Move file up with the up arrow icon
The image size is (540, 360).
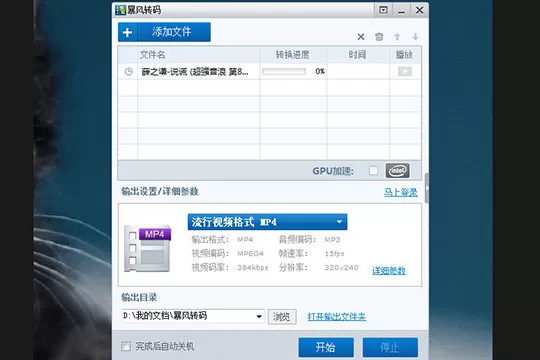click(x=397, y=37)
